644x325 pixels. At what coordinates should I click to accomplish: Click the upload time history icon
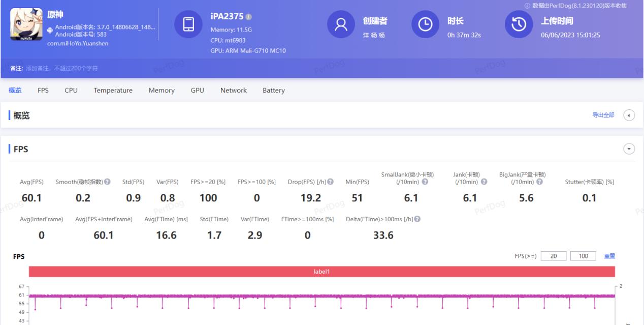519,24
